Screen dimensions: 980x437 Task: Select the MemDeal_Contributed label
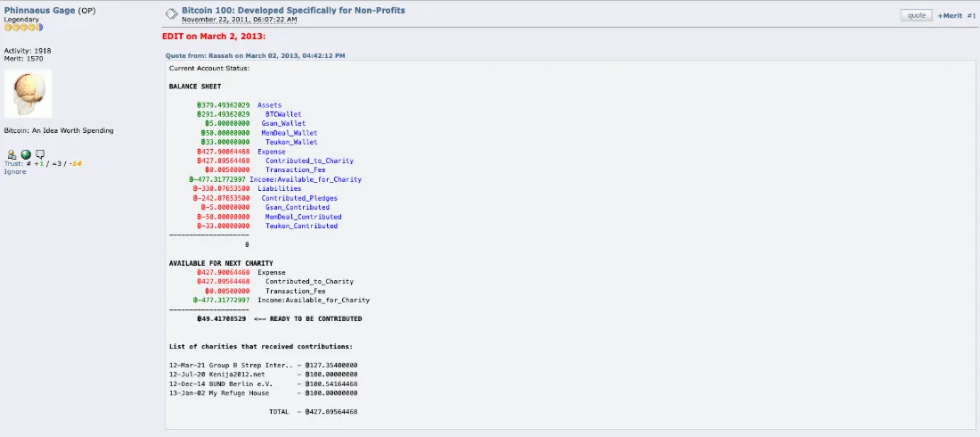(x=303, y=217)
